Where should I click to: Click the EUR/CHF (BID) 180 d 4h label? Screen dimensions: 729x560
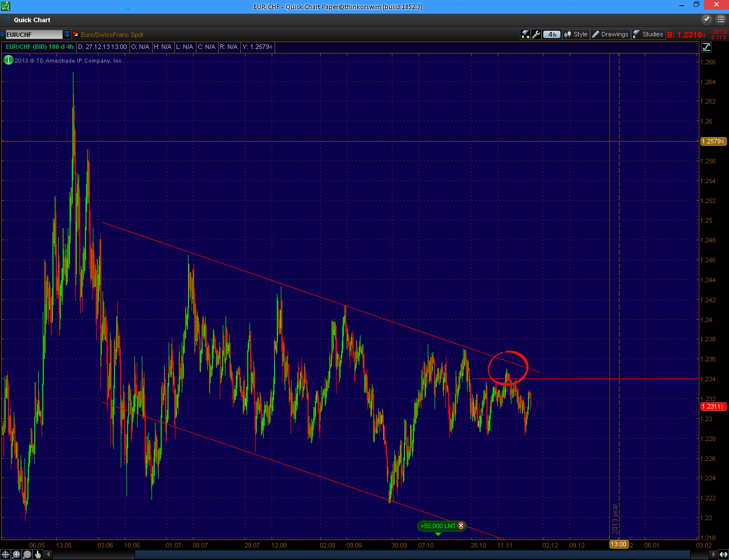(x=39, y=47)
